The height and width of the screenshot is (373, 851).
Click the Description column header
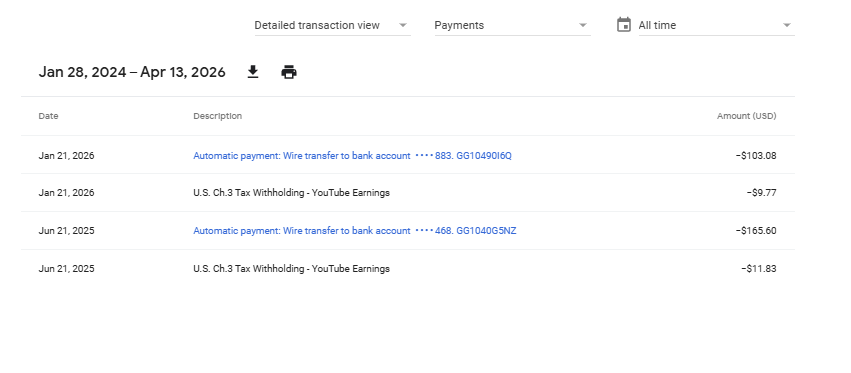tap(218, 116)
